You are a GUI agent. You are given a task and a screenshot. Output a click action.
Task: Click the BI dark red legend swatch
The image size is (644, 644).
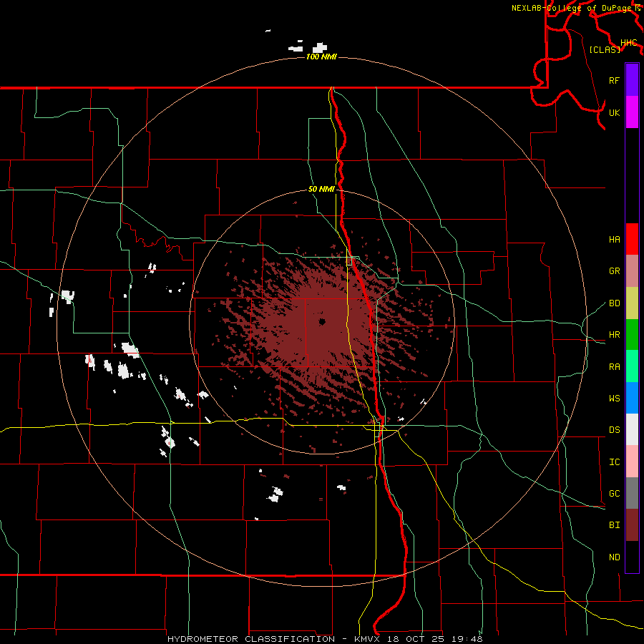click(x=632, y=525)
